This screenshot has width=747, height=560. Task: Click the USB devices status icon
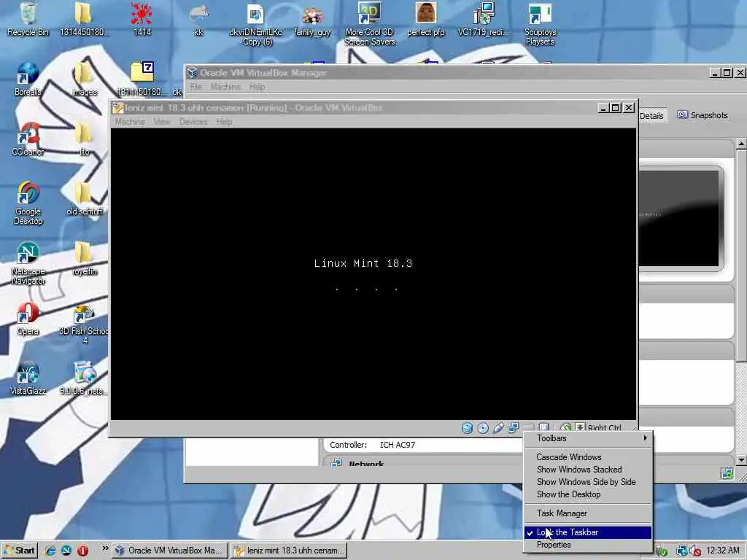pyautogui.click(x=498, y=428)
